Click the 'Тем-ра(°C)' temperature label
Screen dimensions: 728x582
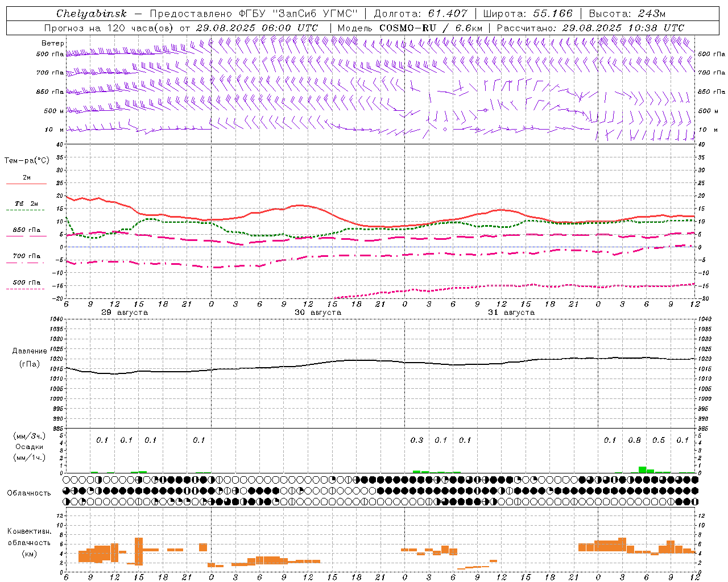27,161
